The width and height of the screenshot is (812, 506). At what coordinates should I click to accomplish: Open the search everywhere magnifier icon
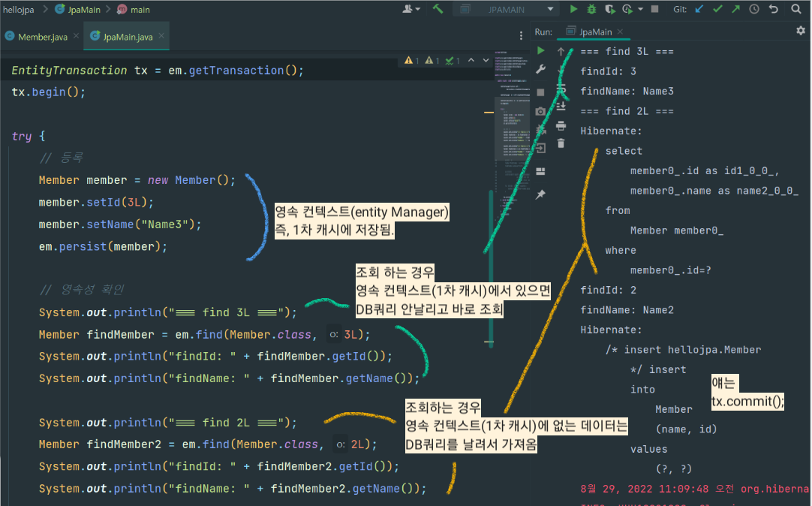coord(798,10)
